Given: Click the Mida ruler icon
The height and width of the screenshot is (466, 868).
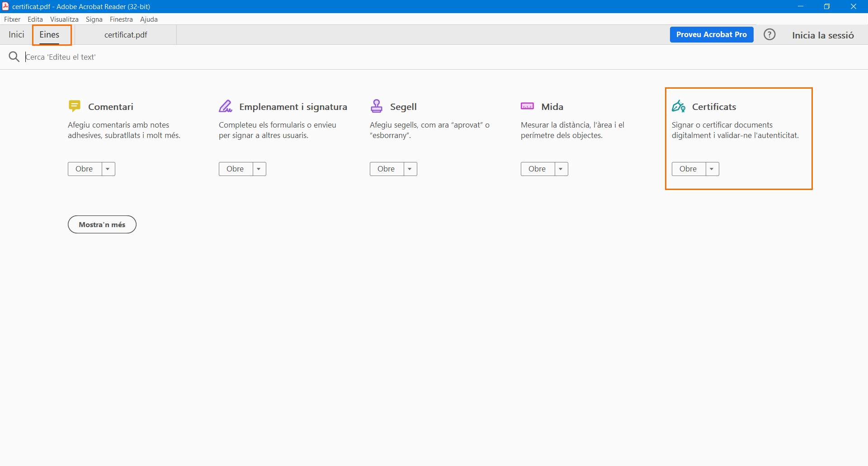Looking at the screenshot, I should pyautogui.click(x=527, y=106).
